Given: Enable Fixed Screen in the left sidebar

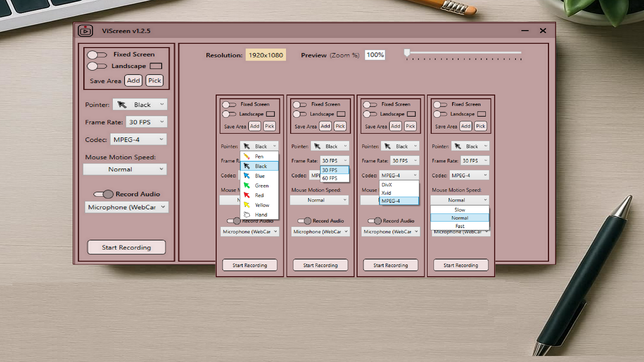Looking at the screenshot, I should pos(97,54).
